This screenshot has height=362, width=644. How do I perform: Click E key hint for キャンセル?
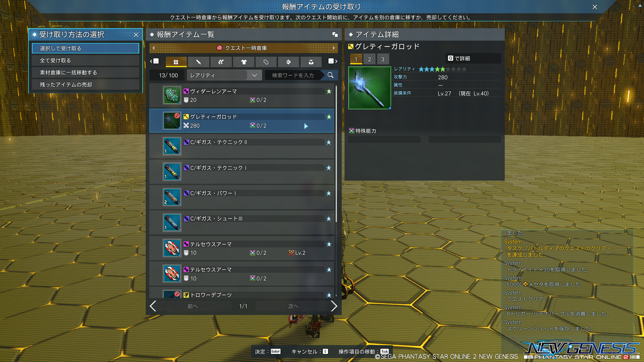tap(326, 351)
